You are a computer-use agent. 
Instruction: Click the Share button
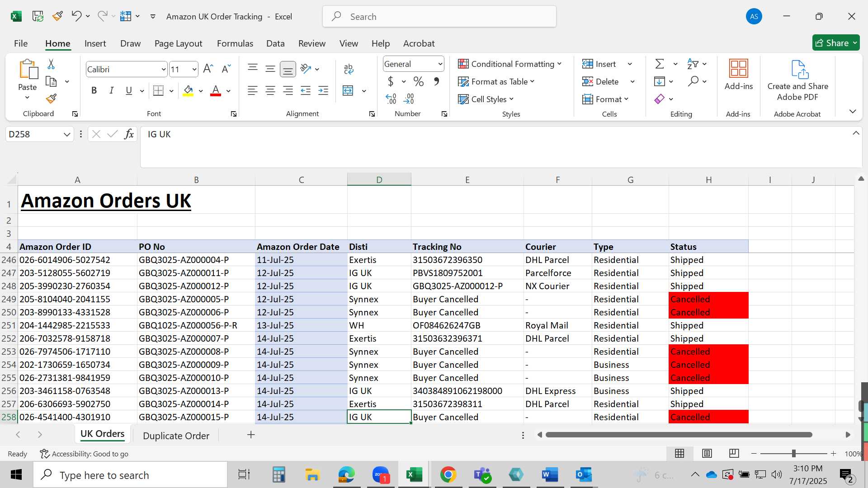click(x=836, y=43)
